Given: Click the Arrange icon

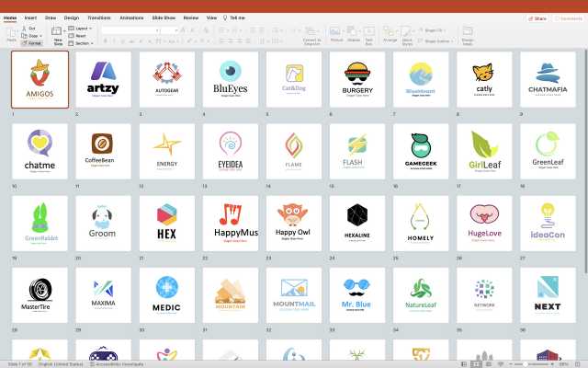Looking at the screenshot, I should coord(390,32).
